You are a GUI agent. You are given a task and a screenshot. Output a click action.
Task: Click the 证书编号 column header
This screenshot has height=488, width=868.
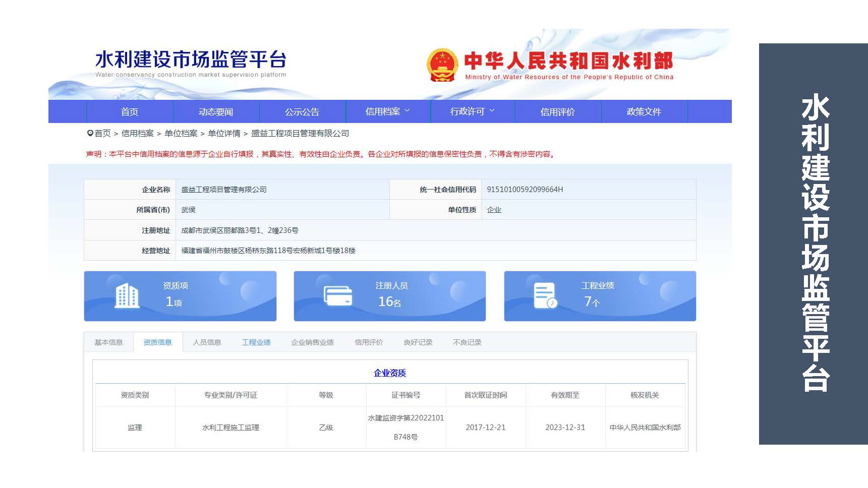pyautogui.click(x=406, y=395)
